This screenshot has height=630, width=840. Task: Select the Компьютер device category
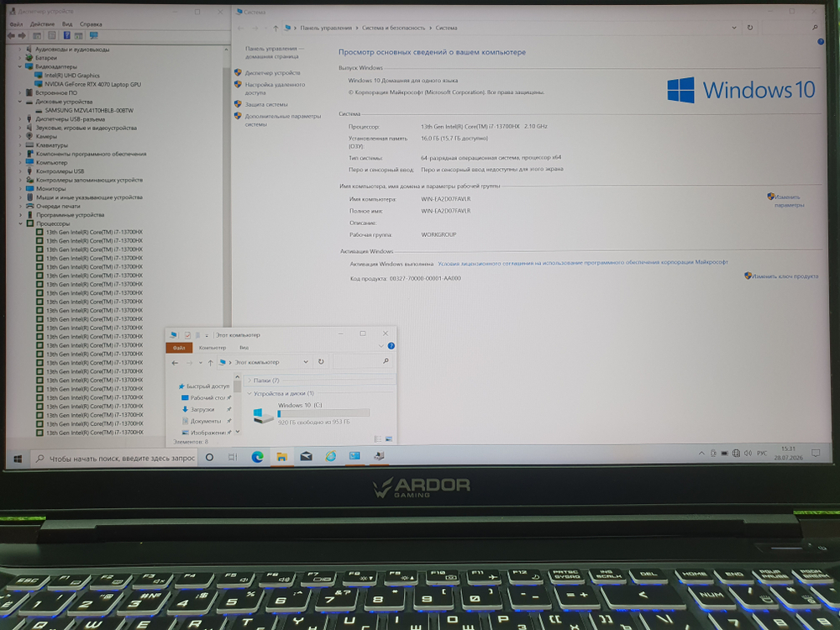pos(51,163)
